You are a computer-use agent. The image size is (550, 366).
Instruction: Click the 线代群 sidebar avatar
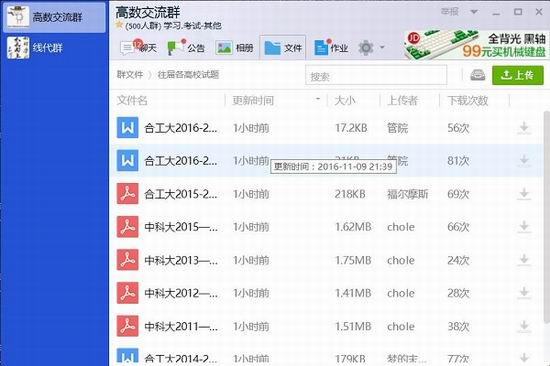coord(18,47)
